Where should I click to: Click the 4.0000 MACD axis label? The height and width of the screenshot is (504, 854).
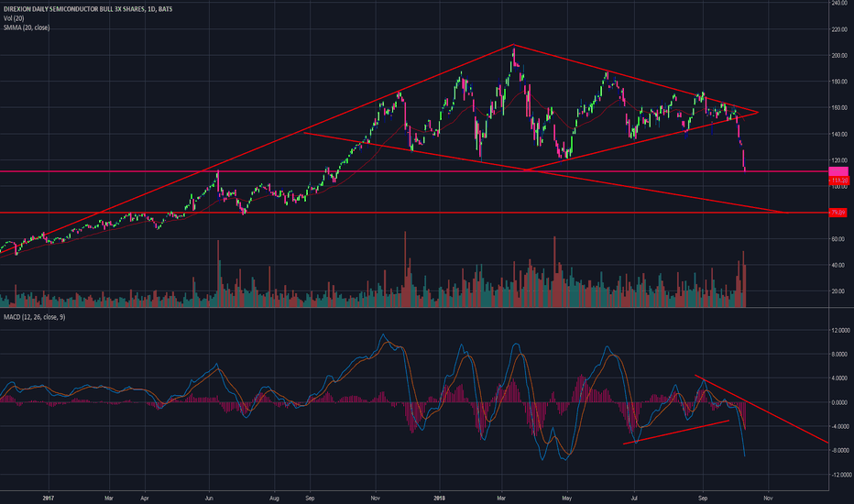(841, 378)
